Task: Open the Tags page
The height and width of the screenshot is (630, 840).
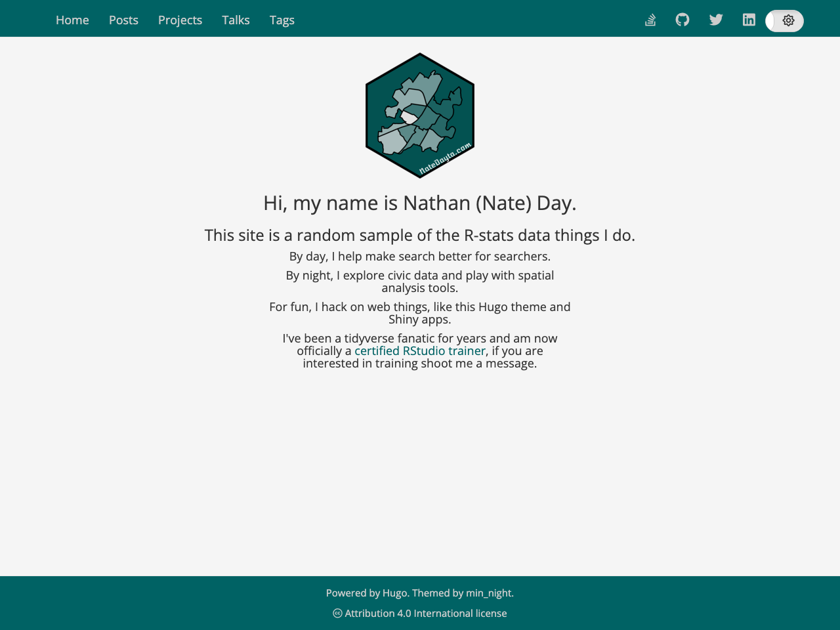Action: point(282,20)
